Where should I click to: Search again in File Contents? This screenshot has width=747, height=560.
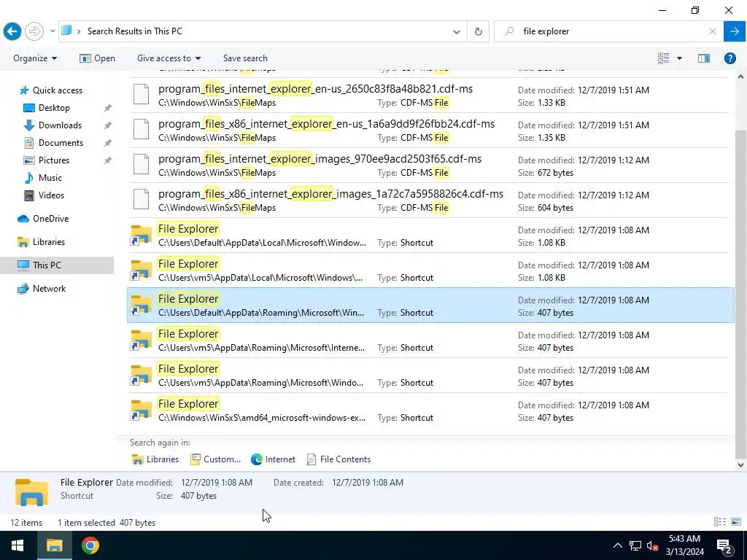tap(338, 459)
